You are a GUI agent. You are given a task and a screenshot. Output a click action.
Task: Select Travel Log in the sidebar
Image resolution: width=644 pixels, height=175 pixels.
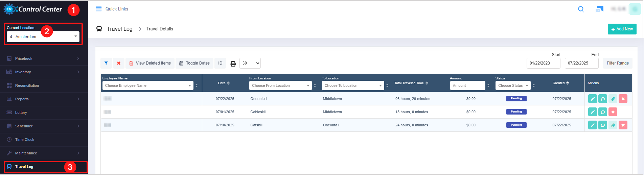[x=24, y=167]
